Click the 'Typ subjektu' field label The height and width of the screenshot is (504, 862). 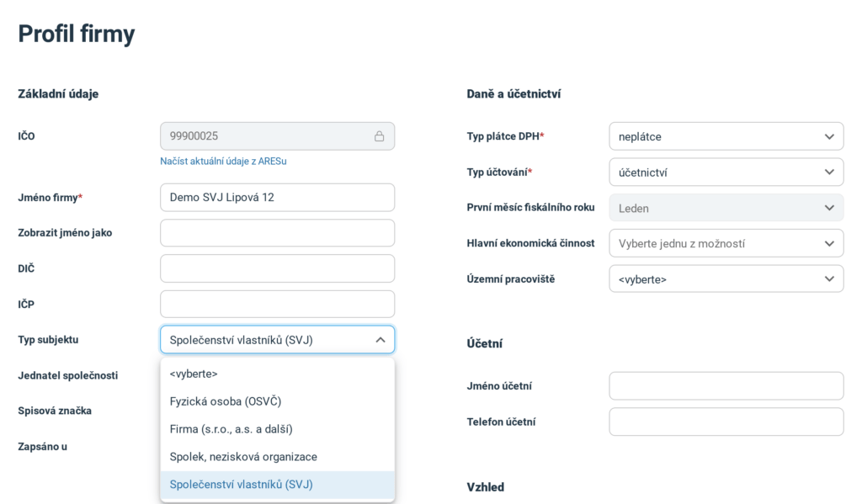tap(48, 340)
